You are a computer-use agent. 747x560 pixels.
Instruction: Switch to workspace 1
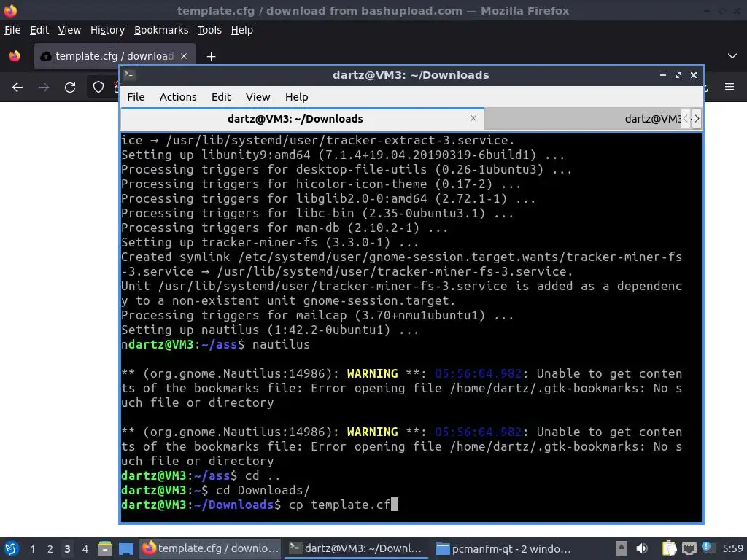tap(32, 549)
